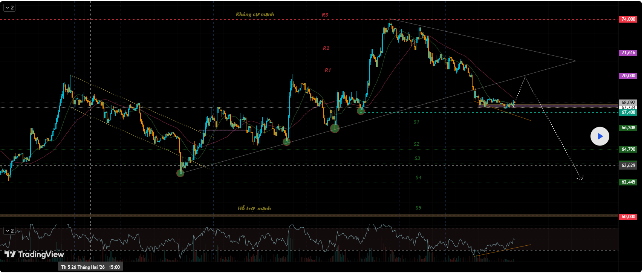Select the lowest green circle trendline marker
This screenshot has width=644, height=274.
pyautogui.click(x=181, y=173)
